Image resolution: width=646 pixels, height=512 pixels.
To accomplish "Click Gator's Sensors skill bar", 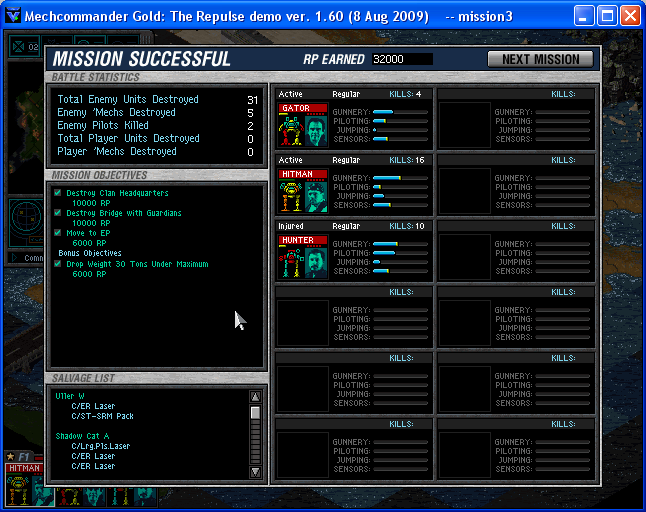I will point(400,139).
